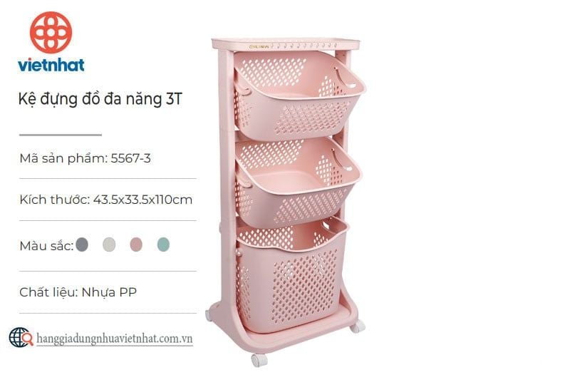Click the right rear caster wheel
Viewport: 570px width, 392px height.
click(358, 326)
